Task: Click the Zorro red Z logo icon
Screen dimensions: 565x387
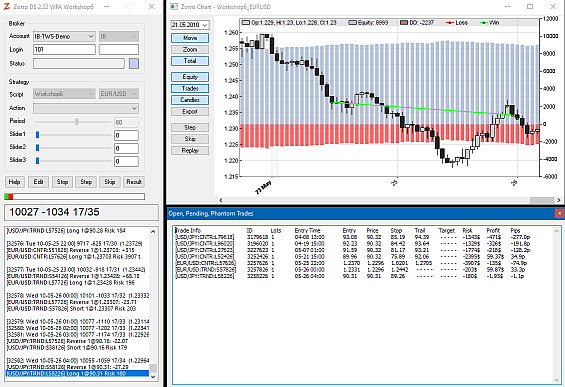Action: (7, 6)
